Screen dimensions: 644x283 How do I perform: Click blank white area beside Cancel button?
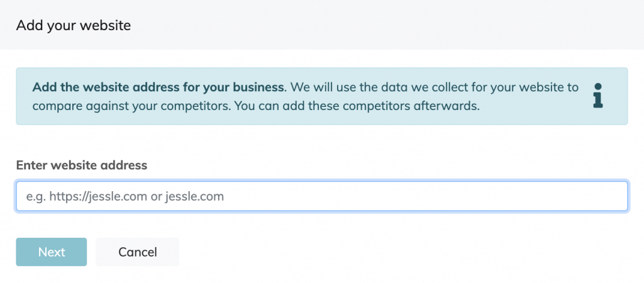click(x=370, y=252)
